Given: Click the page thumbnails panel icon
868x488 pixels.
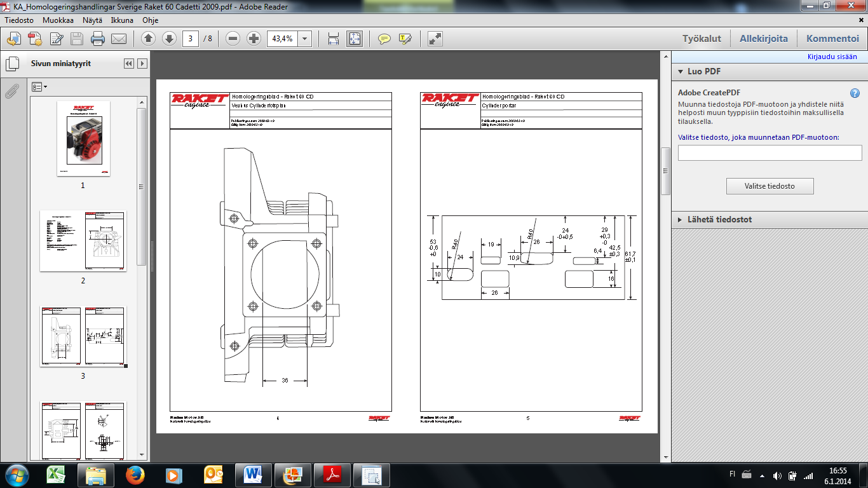Looking at the screenshot, I should [x=12, y=64].
